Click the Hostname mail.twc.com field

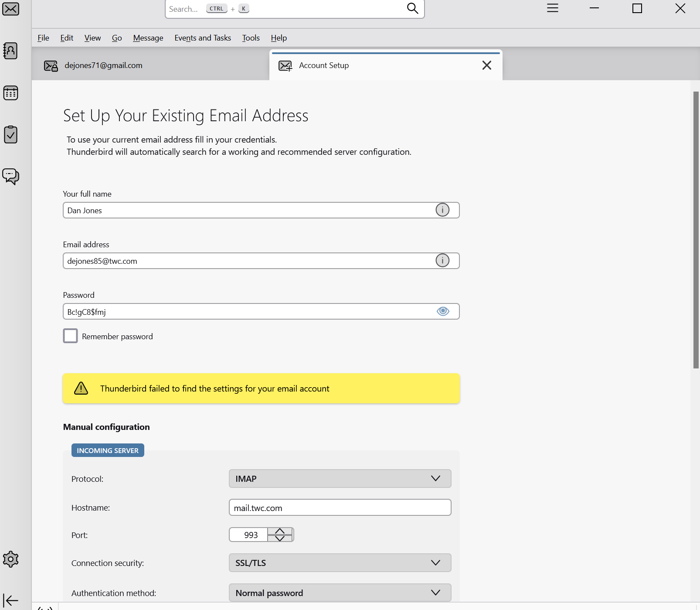pos(340,508)
